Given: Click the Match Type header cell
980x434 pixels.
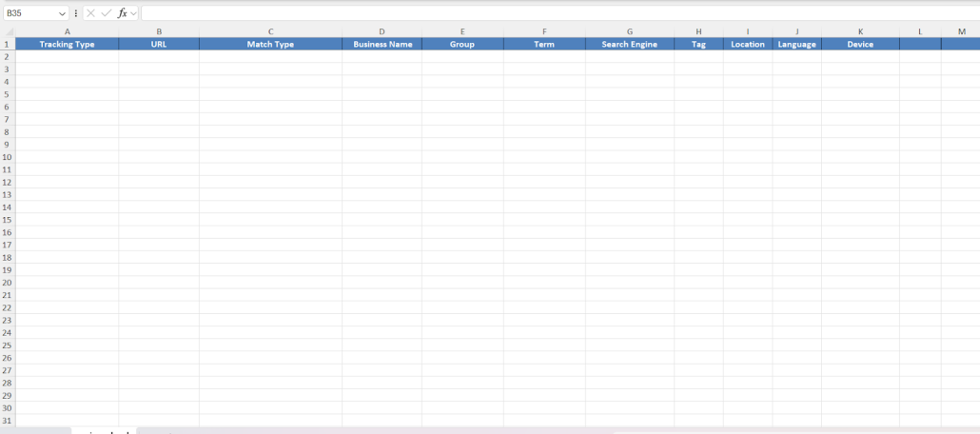Looking at the screenshot, I should pos(270,44).
